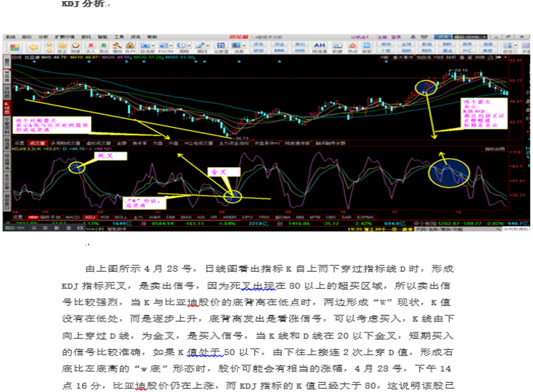Click the 设置 button beside indicator tabs
Viewport: 533px width, 392px height.
pos(17,217)
